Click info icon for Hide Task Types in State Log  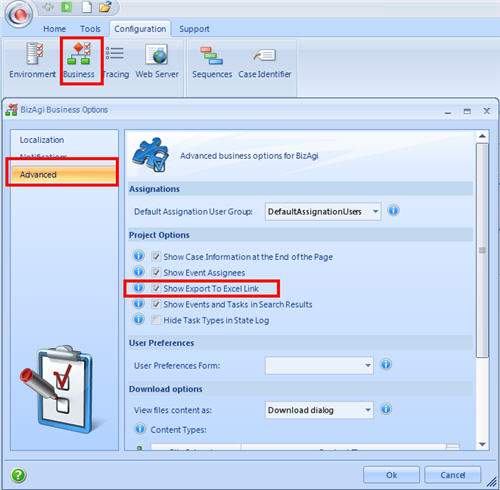tap(139, 319)
